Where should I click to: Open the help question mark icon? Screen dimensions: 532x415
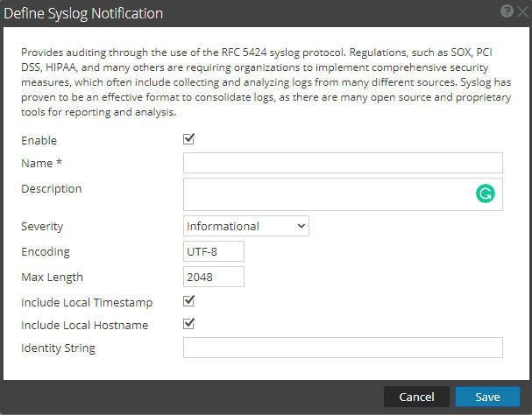click(x=507, y=12)
